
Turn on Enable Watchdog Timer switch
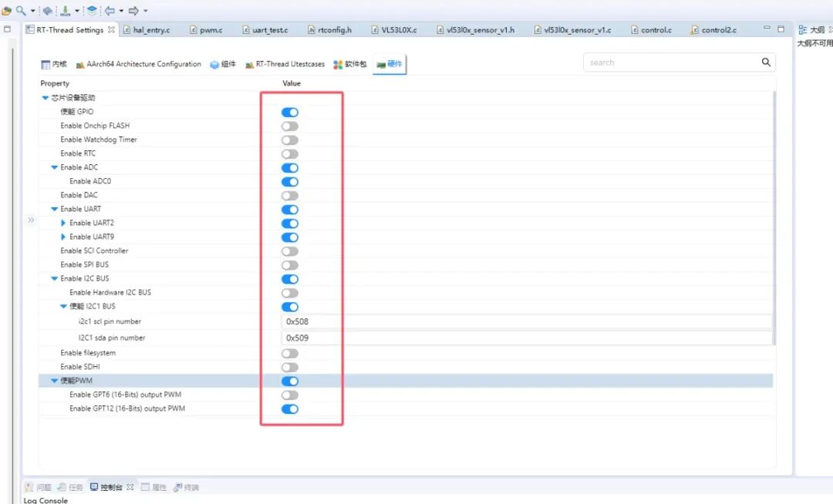(x=289, y=140)
